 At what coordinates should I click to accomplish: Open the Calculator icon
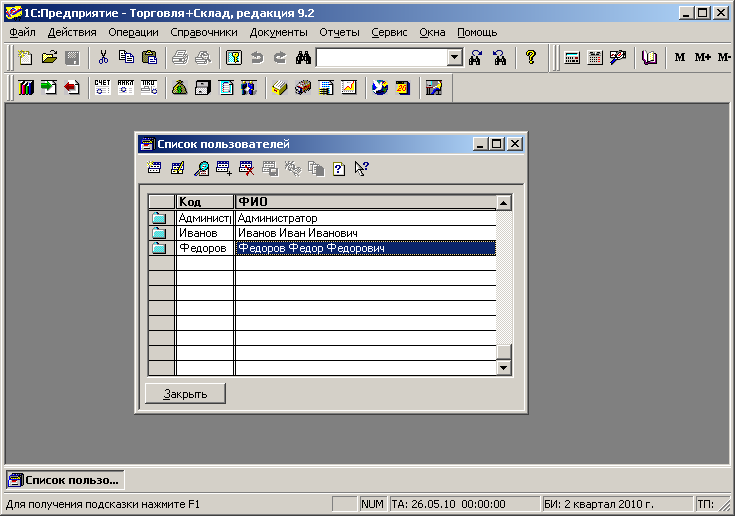pyautogui.click(x=572, y=58)
